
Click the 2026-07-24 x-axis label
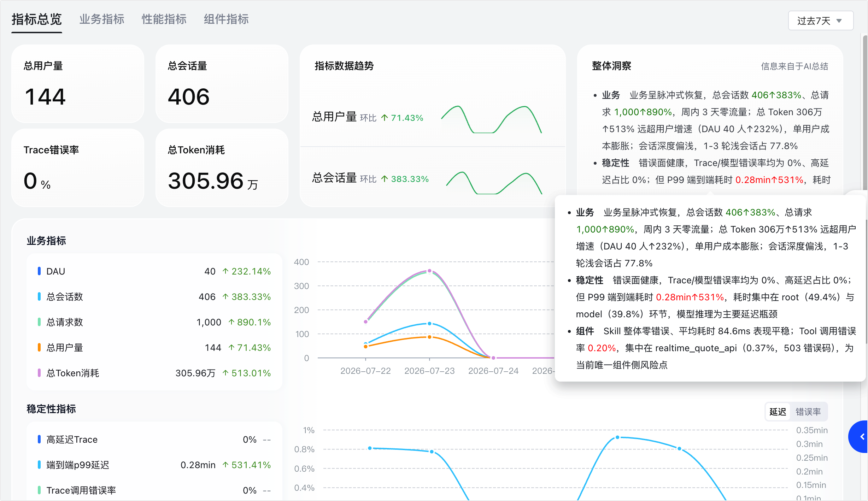pos(493,371)
